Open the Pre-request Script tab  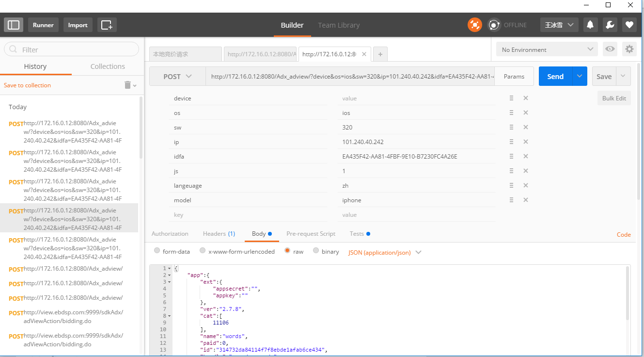(x=311, y=234)
